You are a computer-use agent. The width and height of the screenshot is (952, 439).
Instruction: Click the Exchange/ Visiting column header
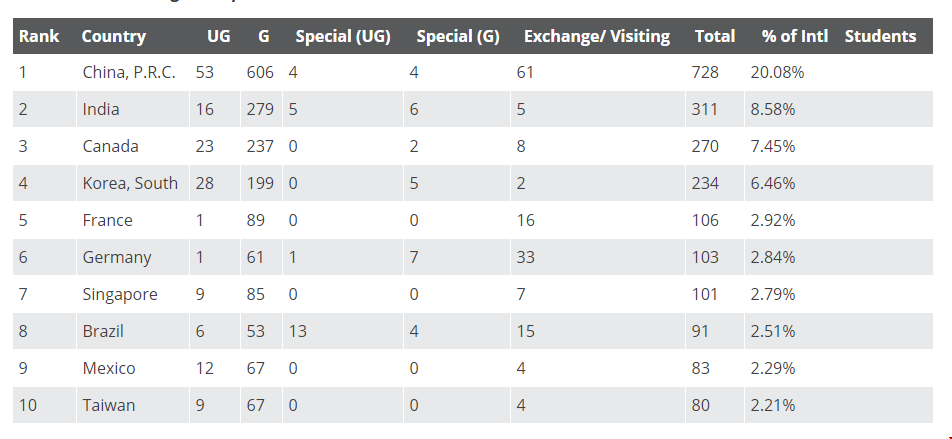click(597, 36)
